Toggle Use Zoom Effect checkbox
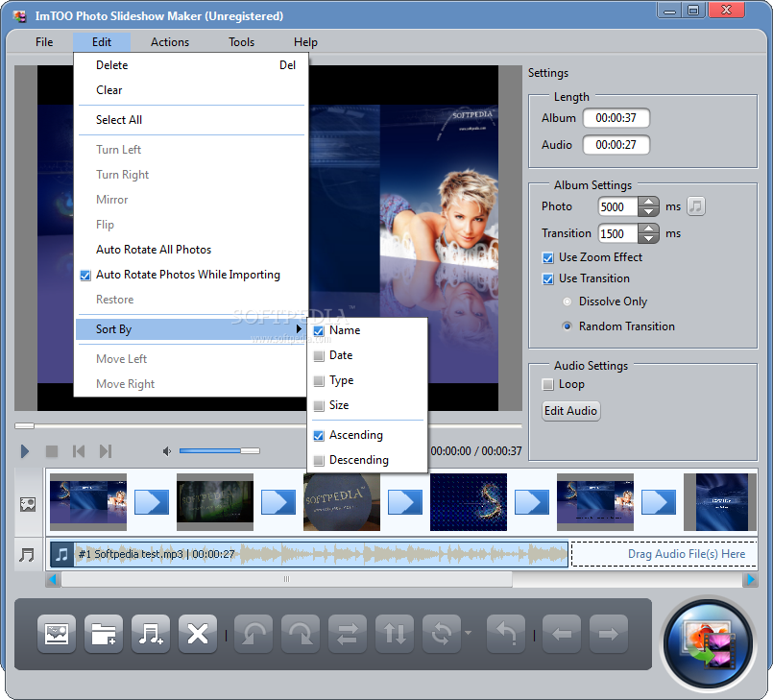Viewport: 773px width, 700px height. point(547,257)
